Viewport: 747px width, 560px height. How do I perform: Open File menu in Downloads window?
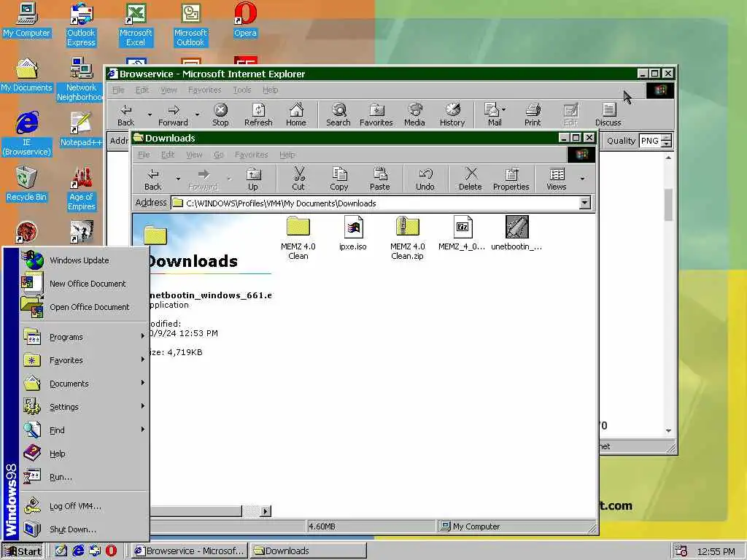click(x=144, y=155)
